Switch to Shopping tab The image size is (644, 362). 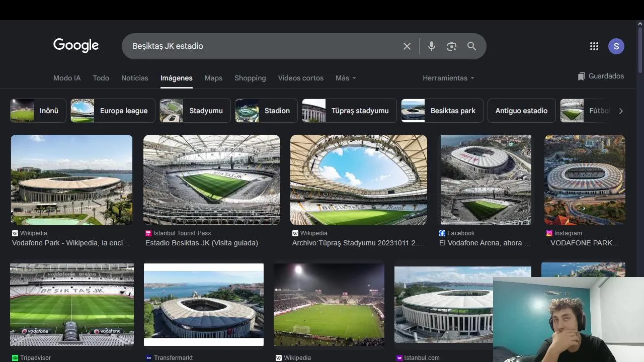coord(250,78)
